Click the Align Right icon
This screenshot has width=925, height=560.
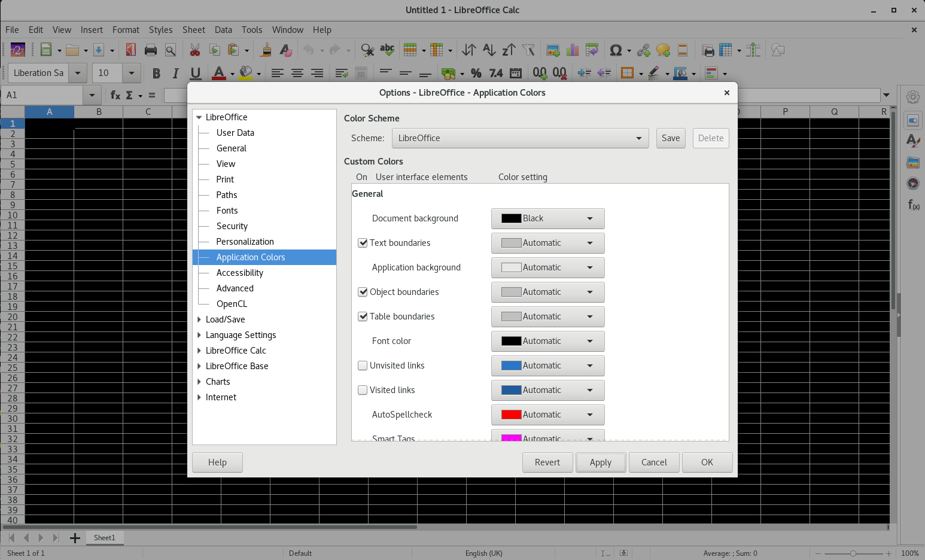[317, 73]
